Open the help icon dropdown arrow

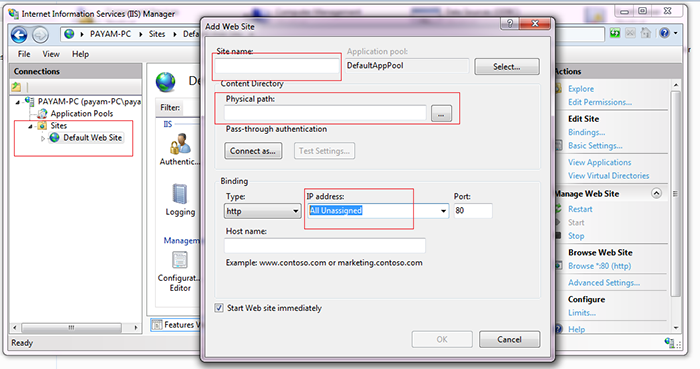tap(675, 33)
